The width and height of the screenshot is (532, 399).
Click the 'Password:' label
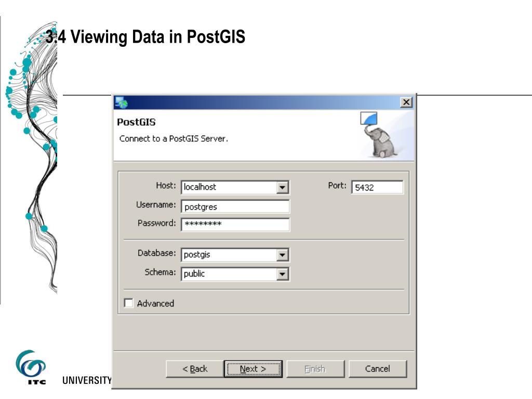157,223
